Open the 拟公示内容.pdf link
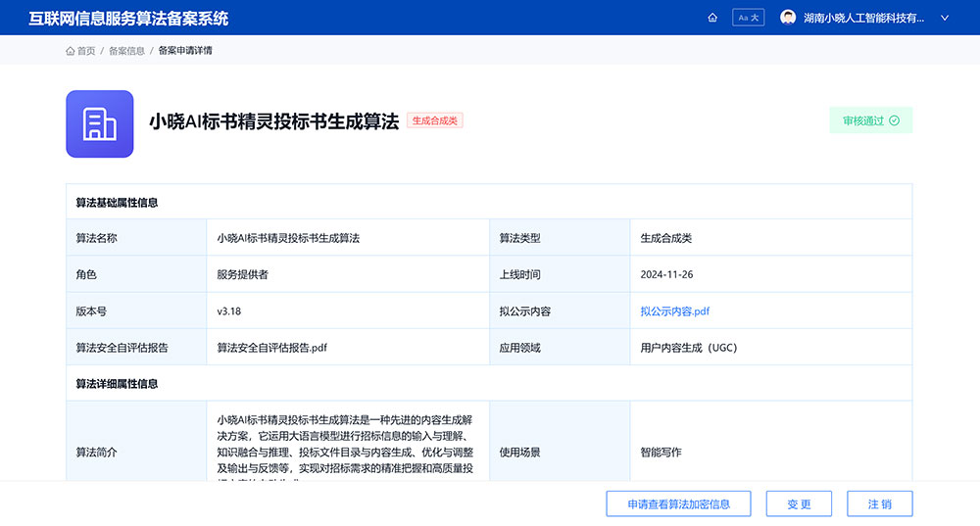This screenshot has height=526, width=980. pos(674,311)
